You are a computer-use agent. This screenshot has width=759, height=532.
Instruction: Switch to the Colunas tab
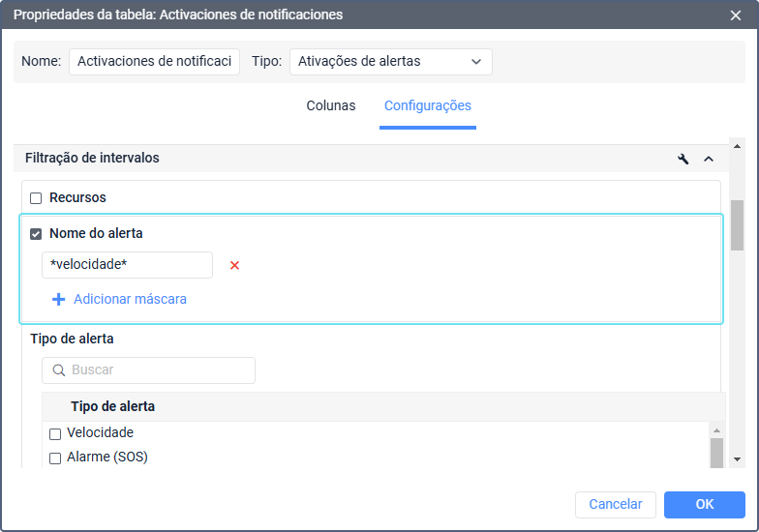coord(331,105)
